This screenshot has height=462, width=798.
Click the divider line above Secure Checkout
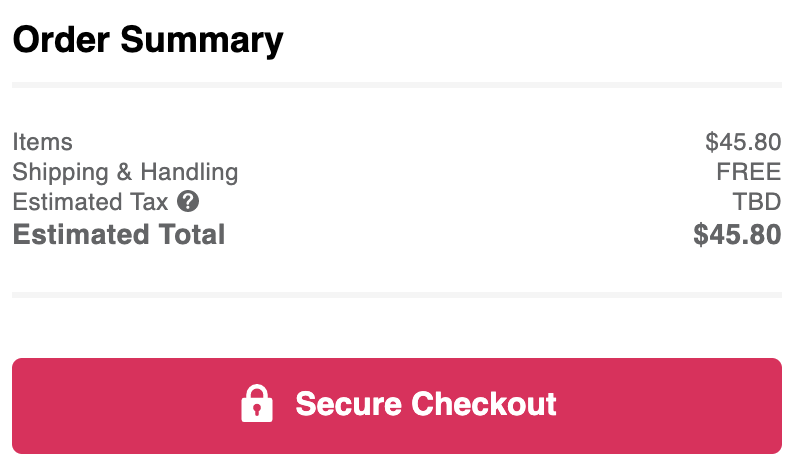tap(397, 295)
